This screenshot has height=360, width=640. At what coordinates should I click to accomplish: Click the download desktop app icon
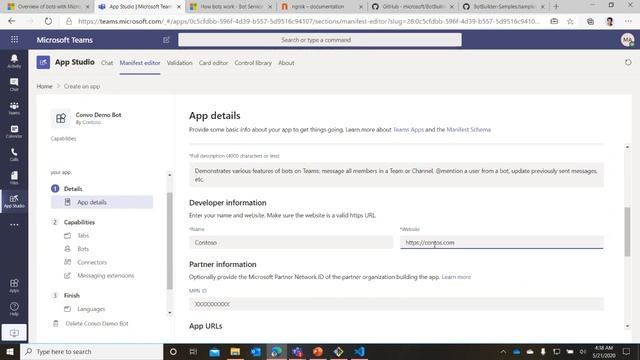(14, 333)
